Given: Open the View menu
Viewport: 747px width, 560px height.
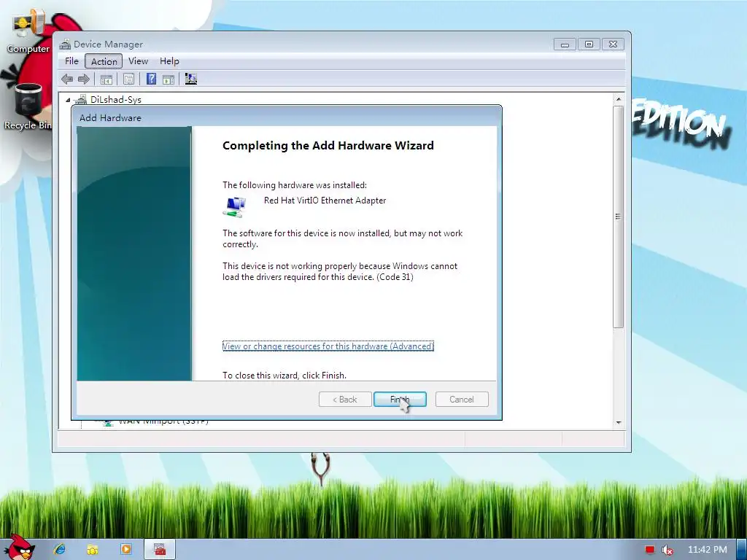Looking at the screenshot, I should 138,61.
